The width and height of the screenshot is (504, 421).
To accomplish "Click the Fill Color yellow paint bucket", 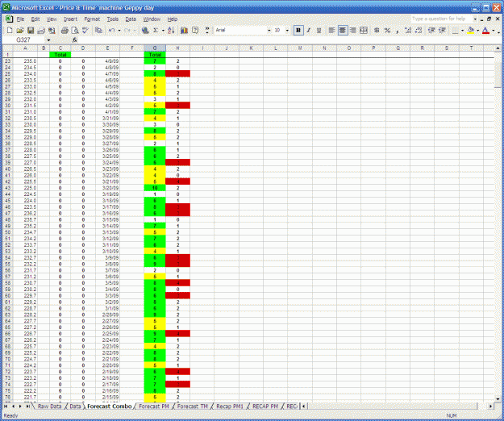I will [x=471, y=30].
